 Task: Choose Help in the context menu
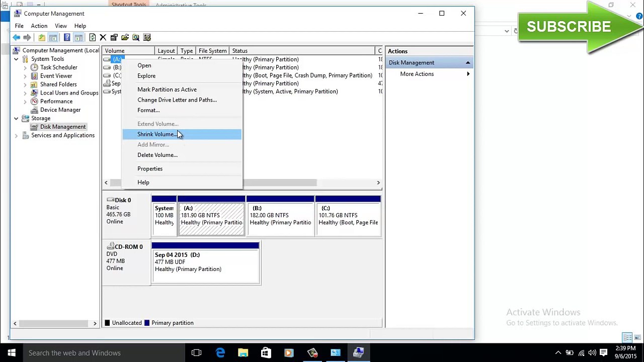[182, 183]
